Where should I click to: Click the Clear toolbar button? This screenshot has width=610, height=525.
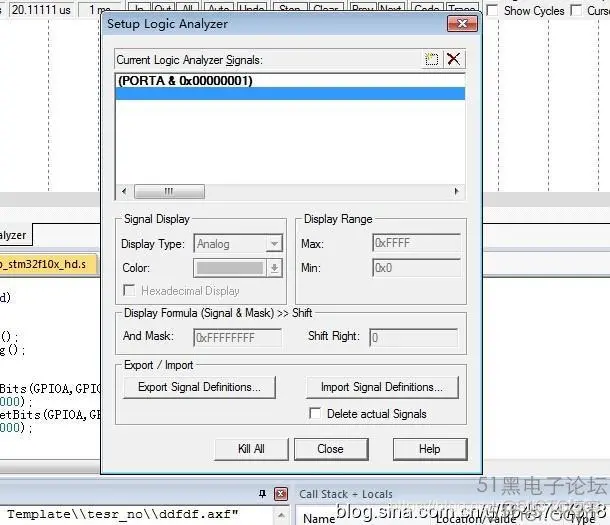tap(326, 10)
